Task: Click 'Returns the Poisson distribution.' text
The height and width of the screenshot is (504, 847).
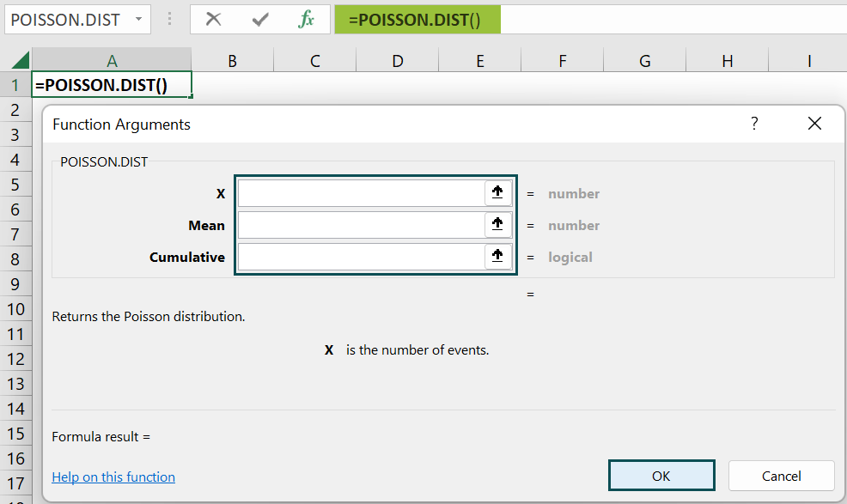Action: pos(149,316)
